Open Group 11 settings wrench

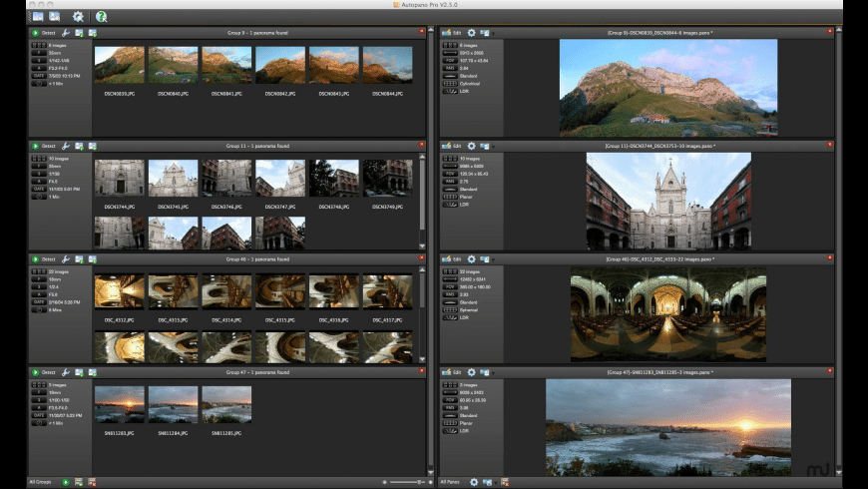tap(65, 147)
